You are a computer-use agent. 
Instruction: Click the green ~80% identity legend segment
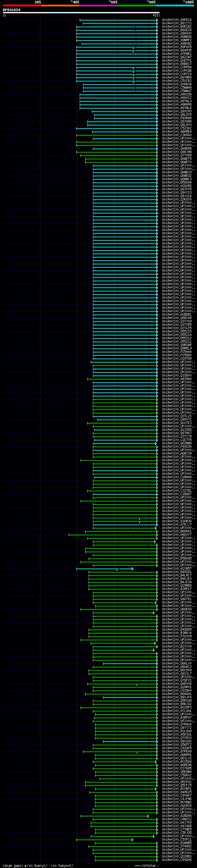136,6
